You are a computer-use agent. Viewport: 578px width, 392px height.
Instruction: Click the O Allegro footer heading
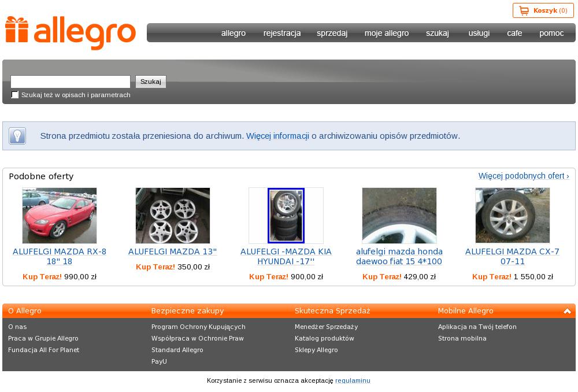[x=25, y=311]
